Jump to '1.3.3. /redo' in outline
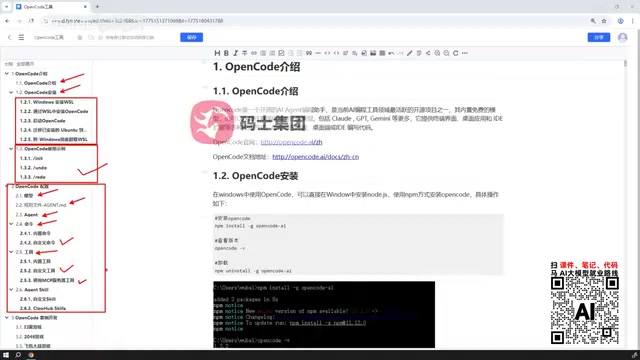This screenshot has height=360, width=640. click(x=33, y=177)
